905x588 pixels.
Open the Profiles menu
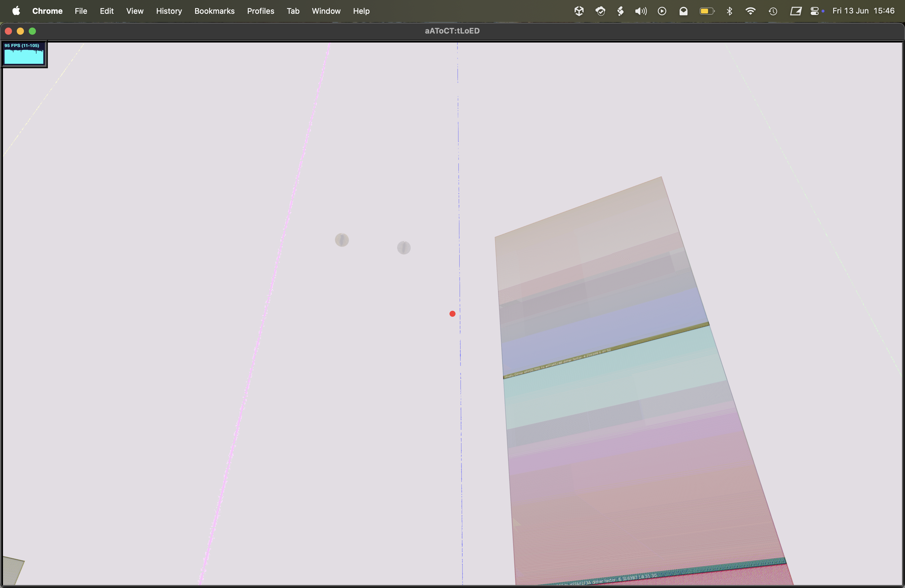(x=260, y=11)
